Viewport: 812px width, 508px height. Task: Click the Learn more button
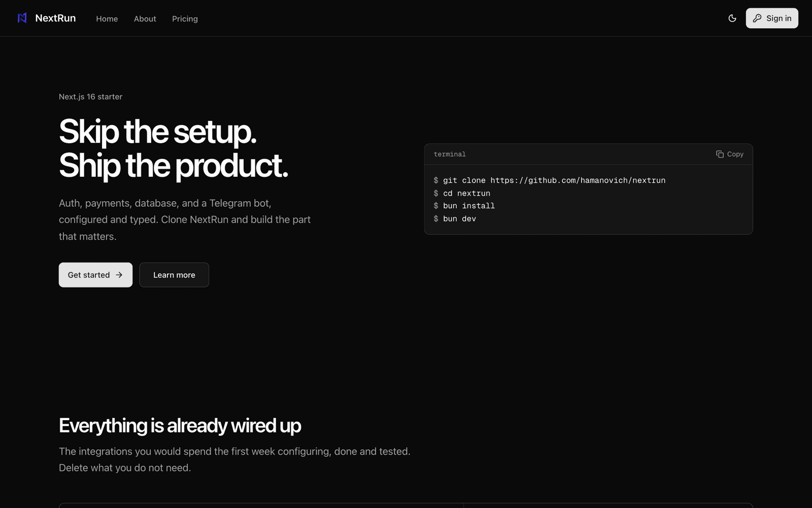tap(174, 275)
